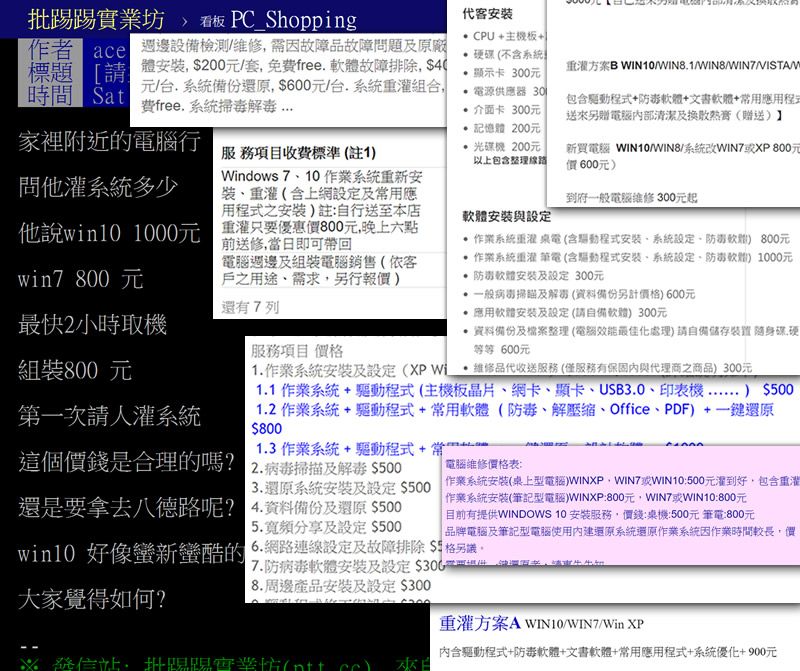Click the line "第一次請人灌系統"
The image size is (800, 671).
tap(109, 416)
